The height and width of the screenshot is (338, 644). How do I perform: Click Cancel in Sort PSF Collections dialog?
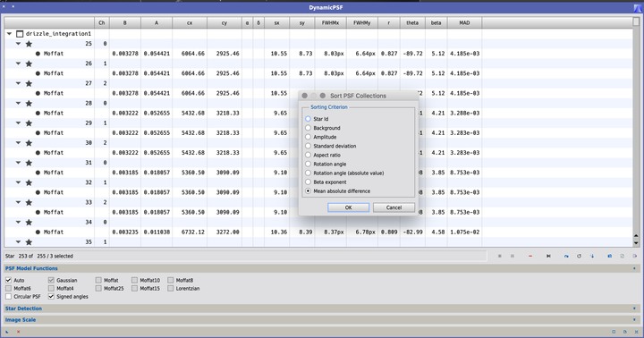click(394, 207)
